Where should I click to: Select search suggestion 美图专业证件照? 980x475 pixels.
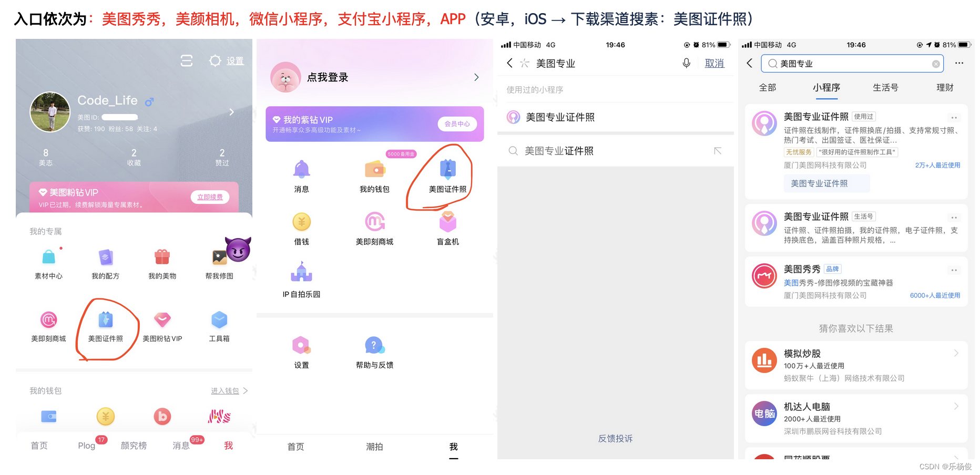pyautogui.click(x=616, y=151)
